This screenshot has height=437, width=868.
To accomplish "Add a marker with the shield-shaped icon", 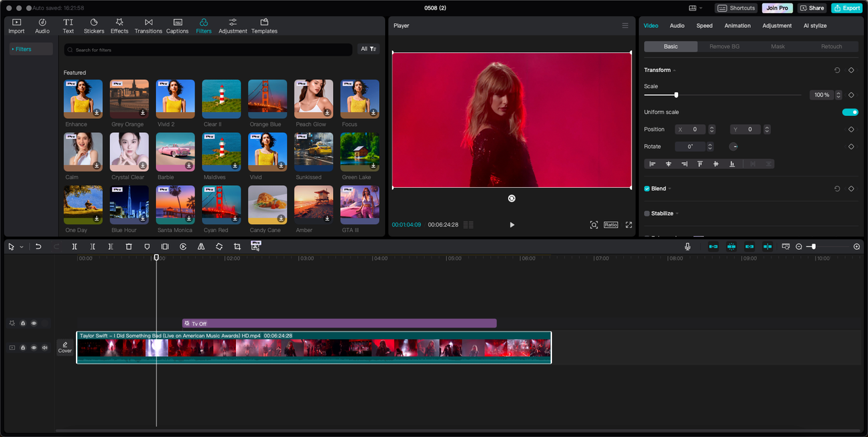I will coord(147,247).
